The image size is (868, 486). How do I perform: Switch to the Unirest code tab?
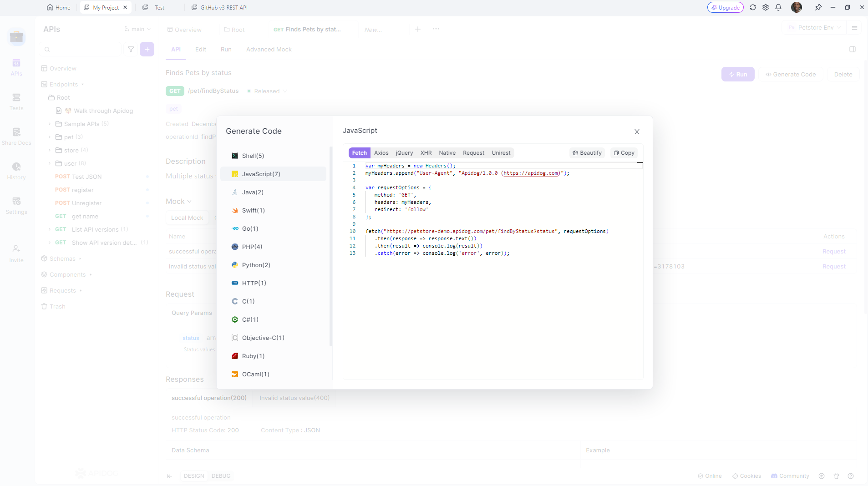tap(501, 153)
